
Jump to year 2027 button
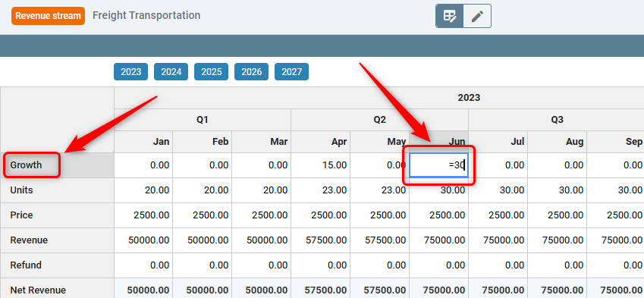coord(291,72)
